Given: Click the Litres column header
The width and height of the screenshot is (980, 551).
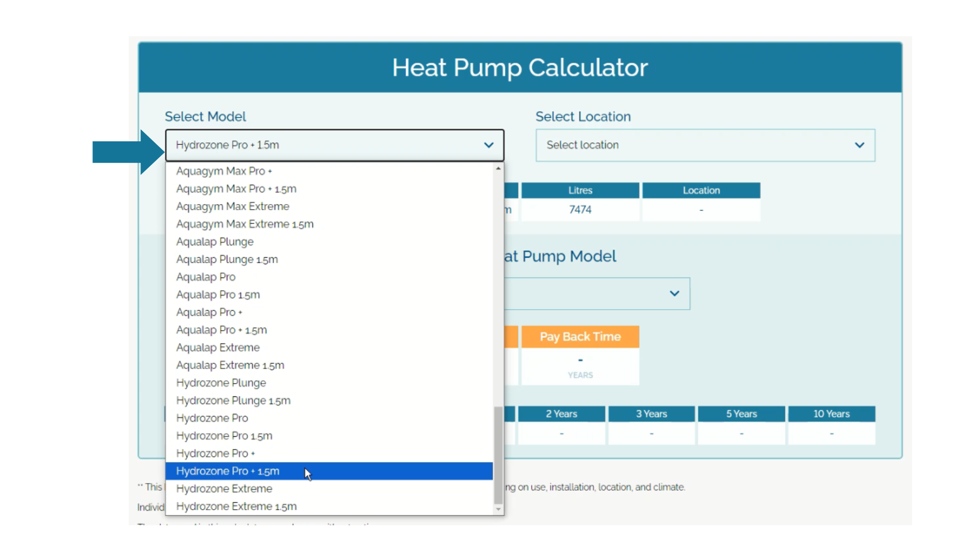Looking at the screenshot, I should pyautogui.click(x=579, y=190).
